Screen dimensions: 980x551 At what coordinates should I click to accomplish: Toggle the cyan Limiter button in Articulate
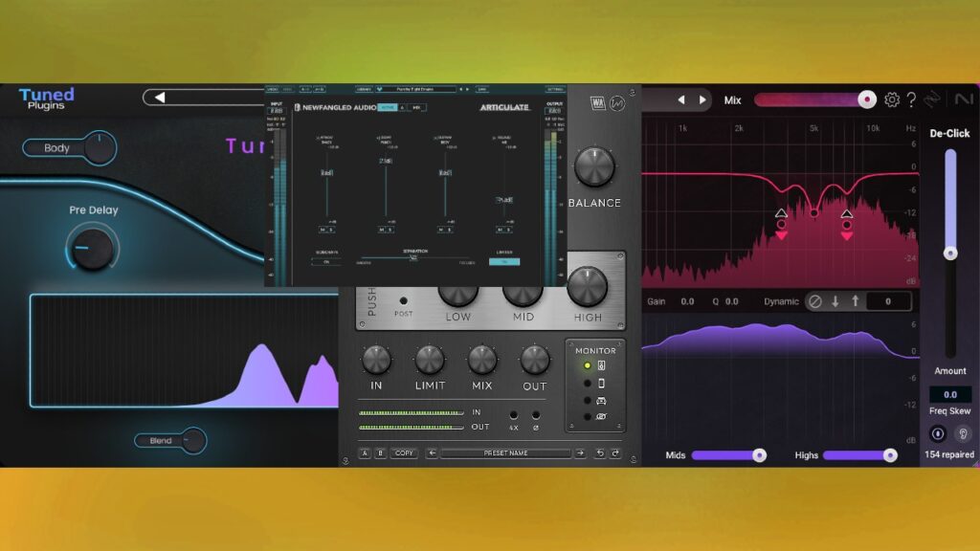[x=504, y=262]
